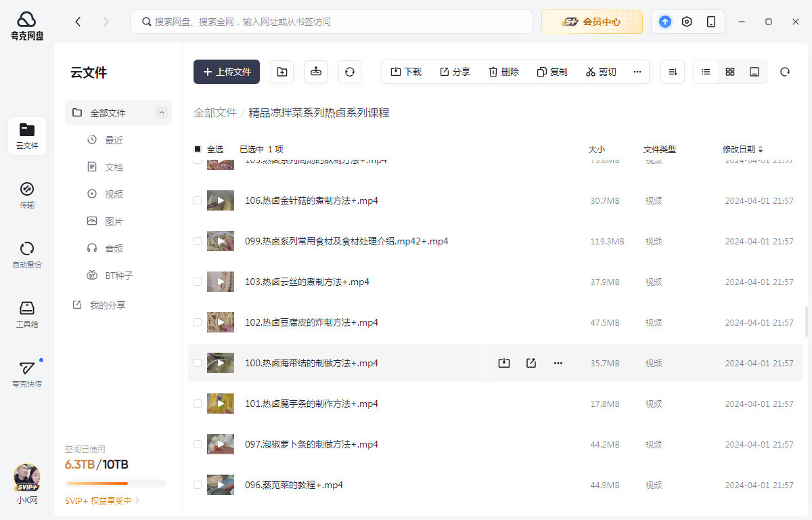Collapse the 全部文件 tree section
Image resolution: width=812 pixels, height=520 pixels.
pyautogui.click(x=161, y=113)
